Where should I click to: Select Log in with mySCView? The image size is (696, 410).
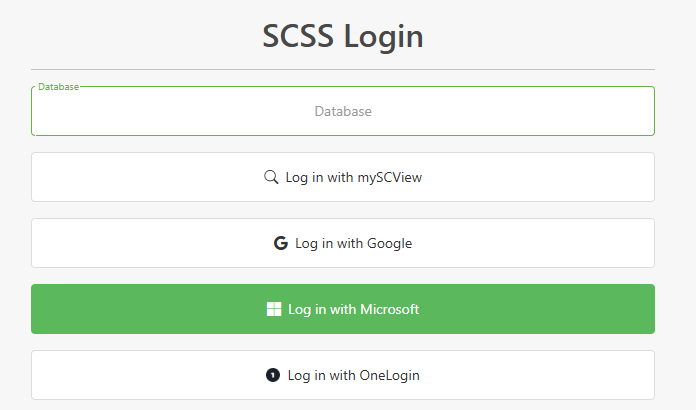point(343,177)
